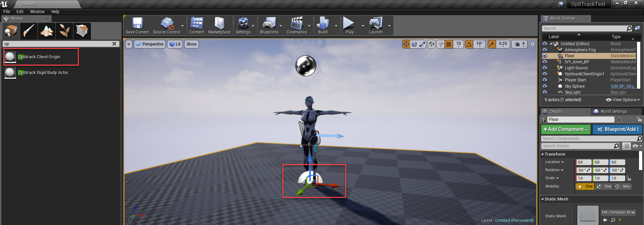Switch to the World Settings tab
The height and width of the screenshot is (225, 644).
coord(613,111)
